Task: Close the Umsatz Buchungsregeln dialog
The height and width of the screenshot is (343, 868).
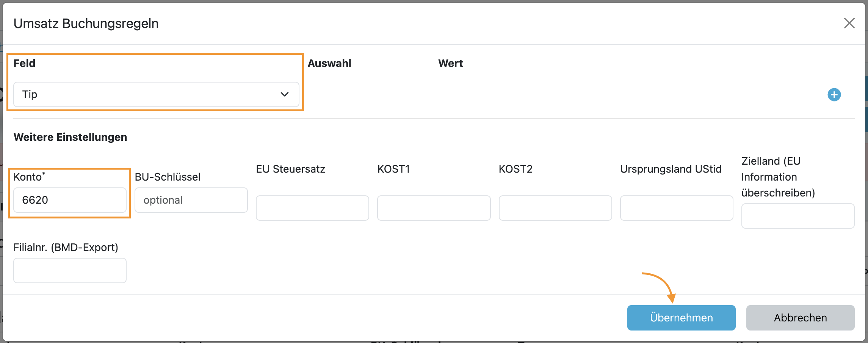Action: click(849, 23)
